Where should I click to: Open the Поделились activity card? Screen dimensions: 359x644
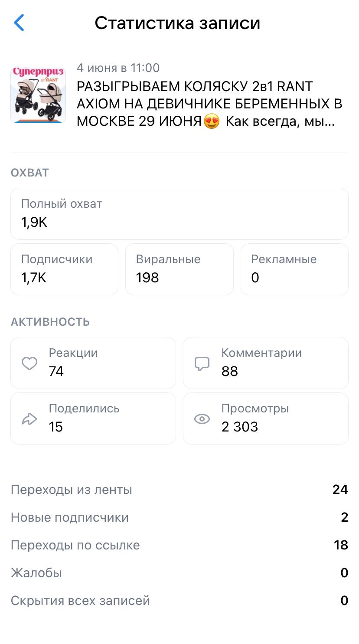pos(93,418)
